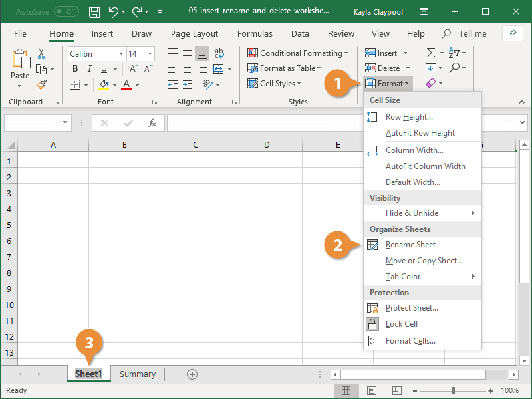Viewport: 532px width, 399px height.
Task: Center text horizontally
Action: (188, 69)
